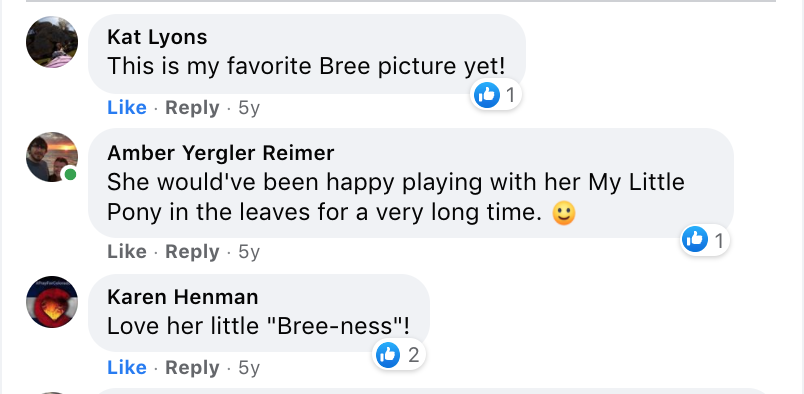Open Karen Henman's profile avatar
The image size is (804, 394).
click(52, 302)
